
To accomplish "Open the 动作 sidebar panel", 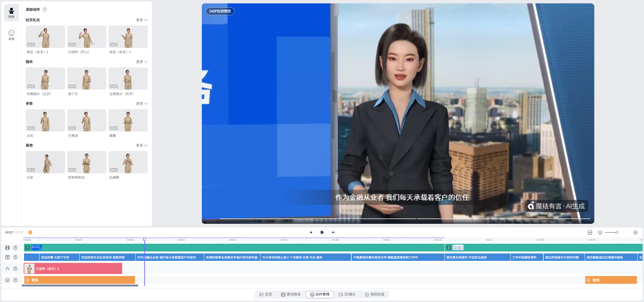I will point(11,13).
